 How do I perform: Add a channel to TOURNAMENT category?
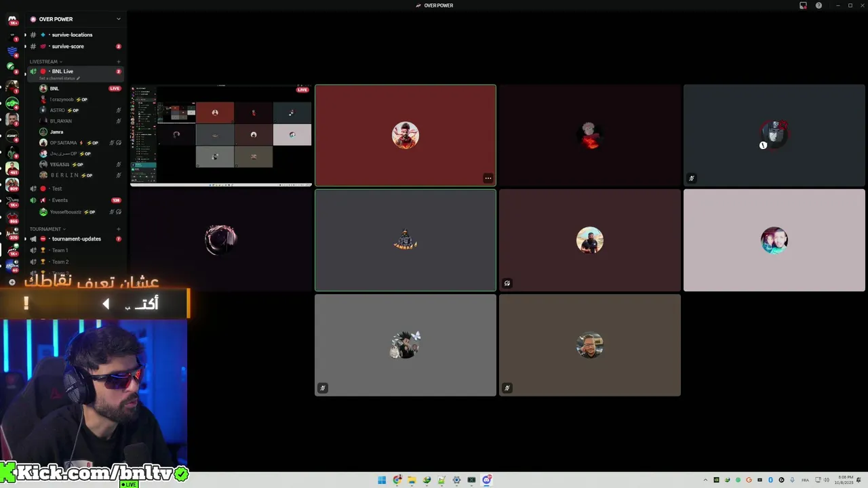(119, 229)
